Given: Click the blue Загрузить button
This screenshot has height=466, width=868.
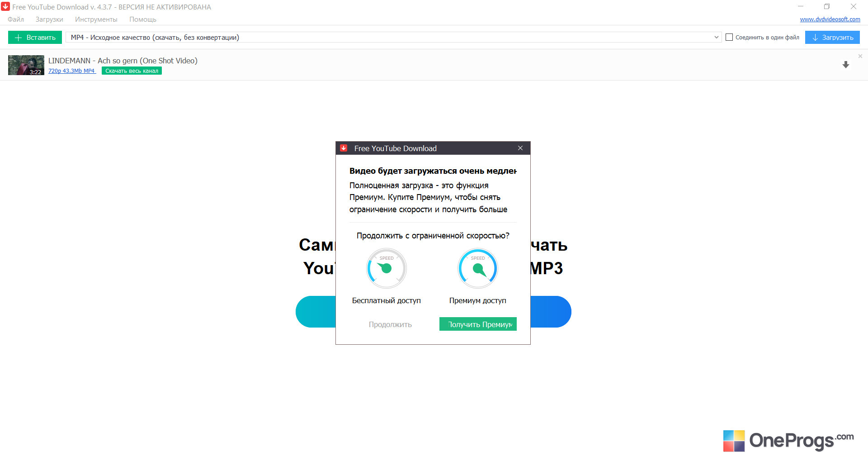Looking at the screenshot, I should 832,38.
